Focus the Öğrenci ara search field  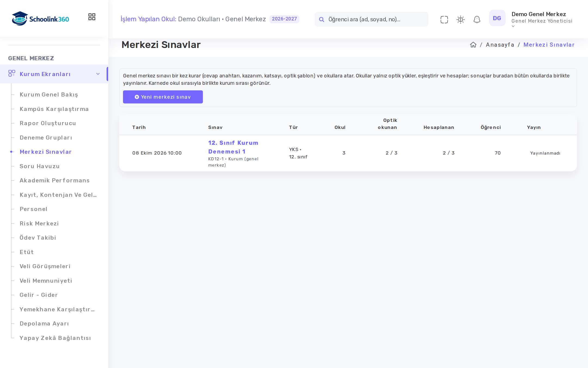[x=371, y=19]
